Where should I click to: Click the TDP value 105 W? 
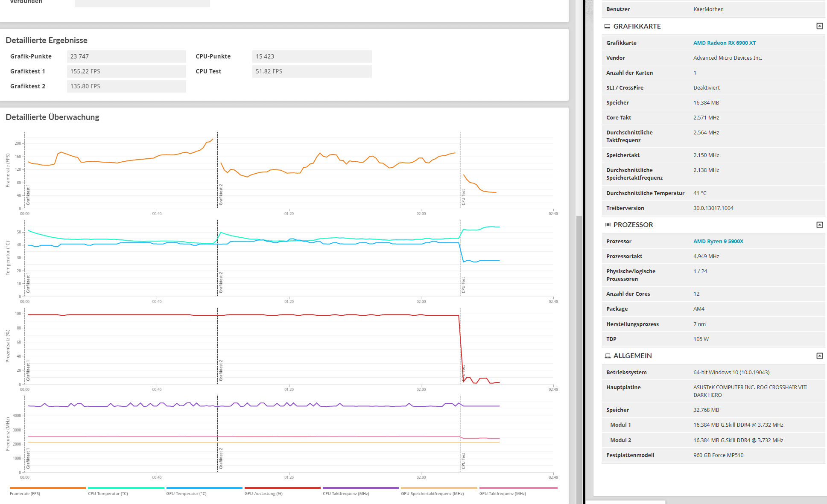pyautogui.click(x=701, y=339)
